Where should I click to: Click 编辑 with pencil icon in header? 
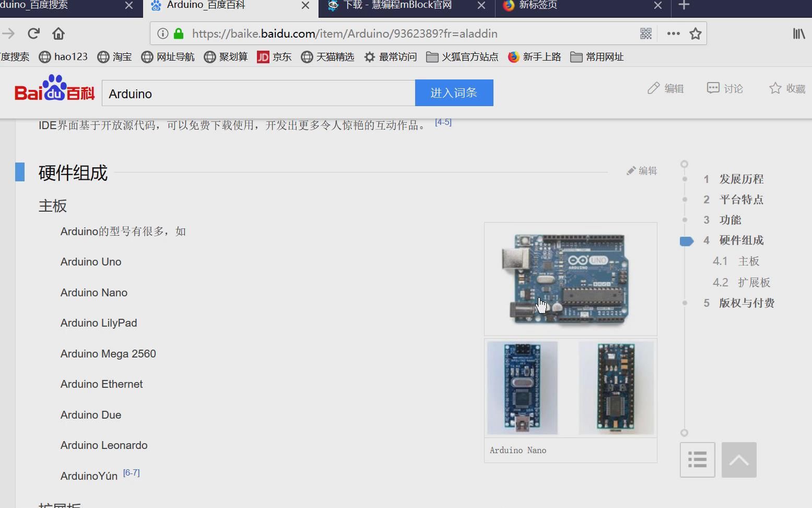point(665,88)
